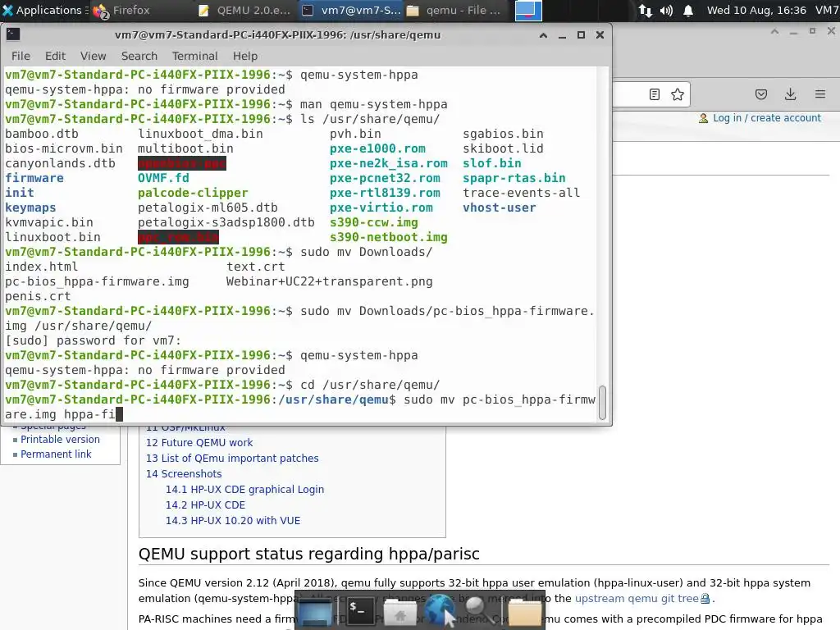Click the pxe-e1000.rom file name in the terminal
Screen dimensions: 840x630
(x=377, y=148)
